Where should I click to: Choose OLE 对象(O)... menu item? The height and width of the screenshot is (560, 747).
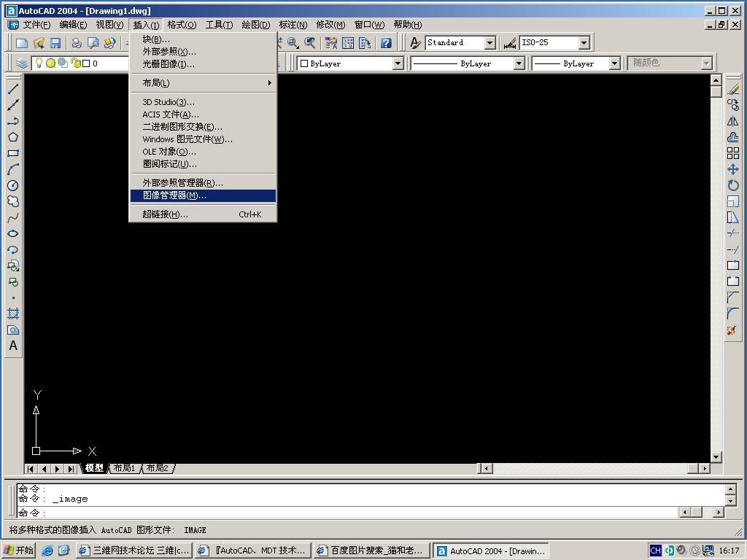pos(203,152)
